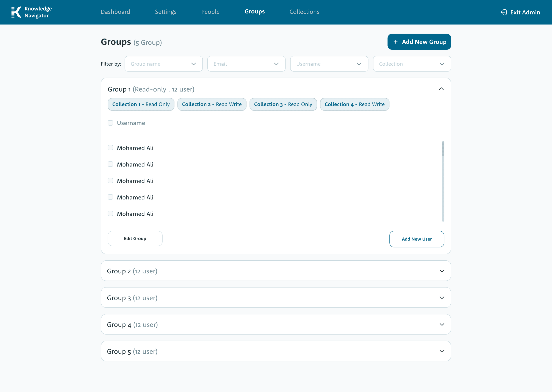The width and height of the screenshot is (552, 392).
Task: Expand Group 4 with its chevron arrow
Action: point(442,324)
